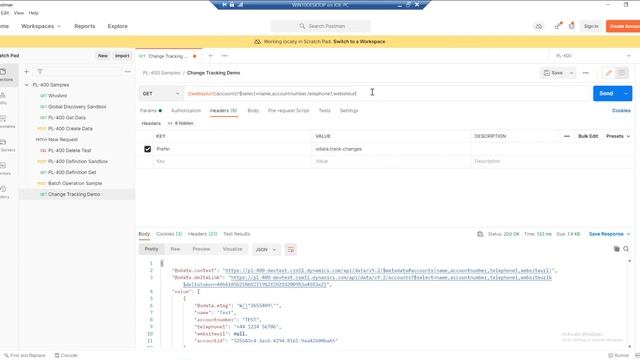Switch to the Authorization tab

click(186, 111)
